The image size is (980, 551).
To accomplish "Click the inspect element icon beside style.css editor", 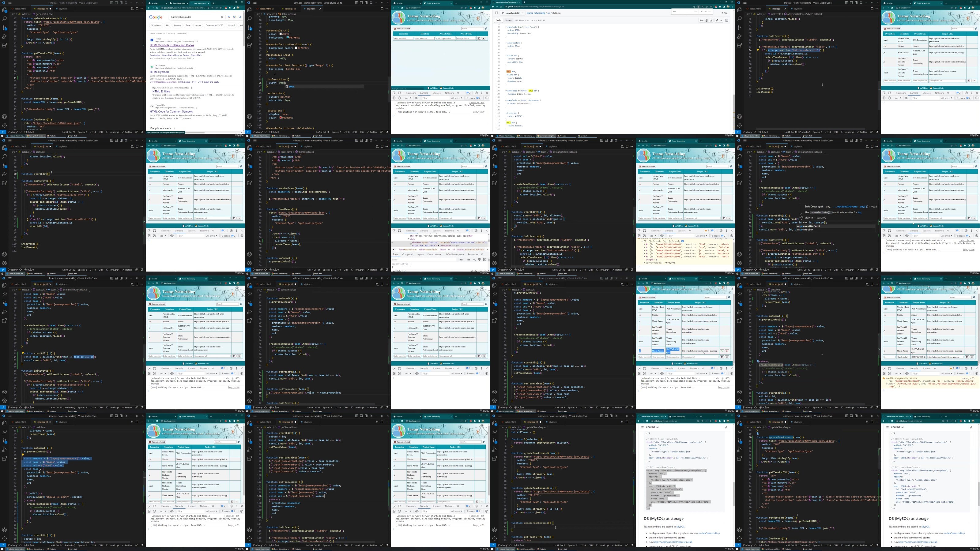I will coord(394,93).
